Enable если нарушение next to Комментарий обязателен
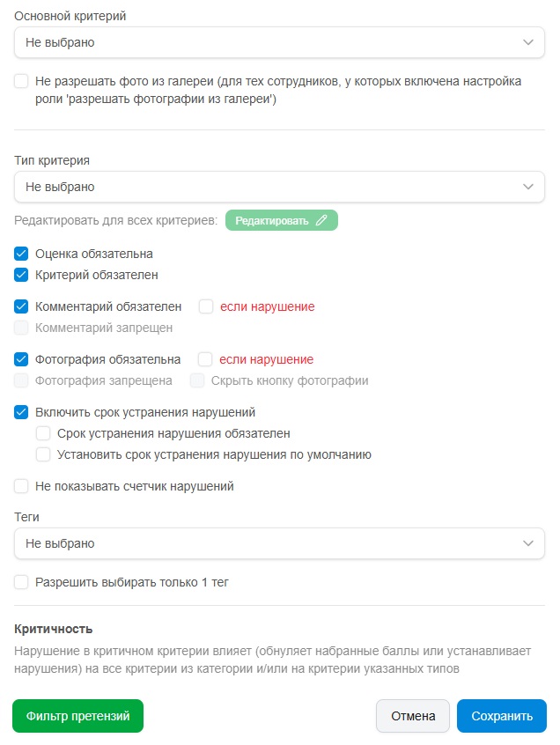560x745 pixels. (206, 306)
